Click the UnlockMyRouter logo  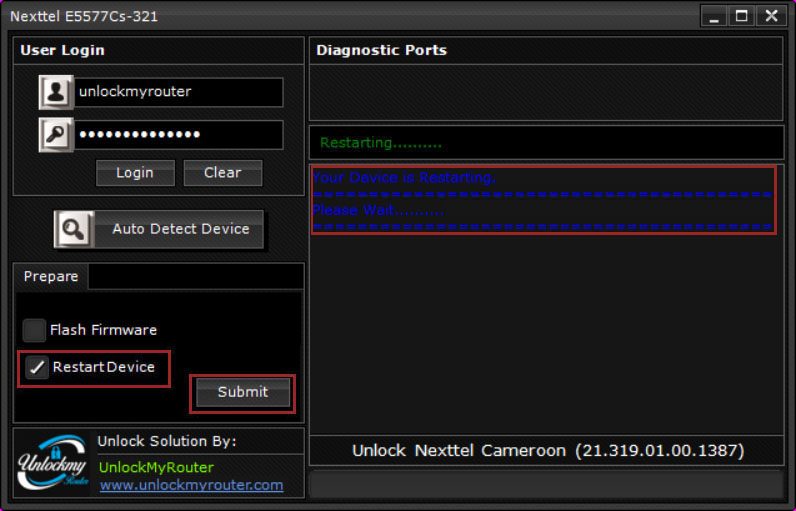tap(53, 463)
